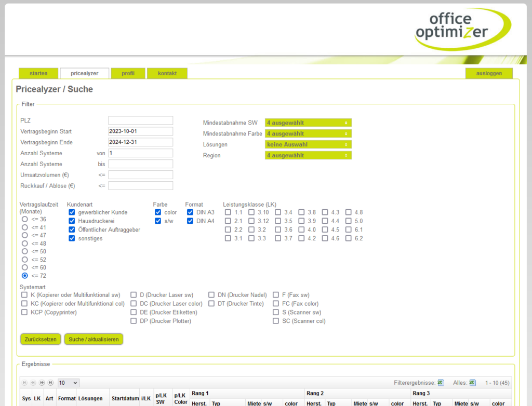Uncheck the Hausdruckerei checkbox
Viewport: 532px width, 406px height.
coord(72,221)
